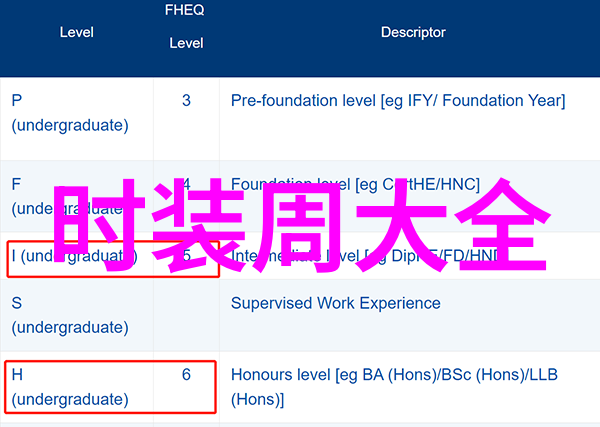This screenshot has height=427, width=600.
Task: Click the FHEQ Level column header
Action: [x=186, y=26]
